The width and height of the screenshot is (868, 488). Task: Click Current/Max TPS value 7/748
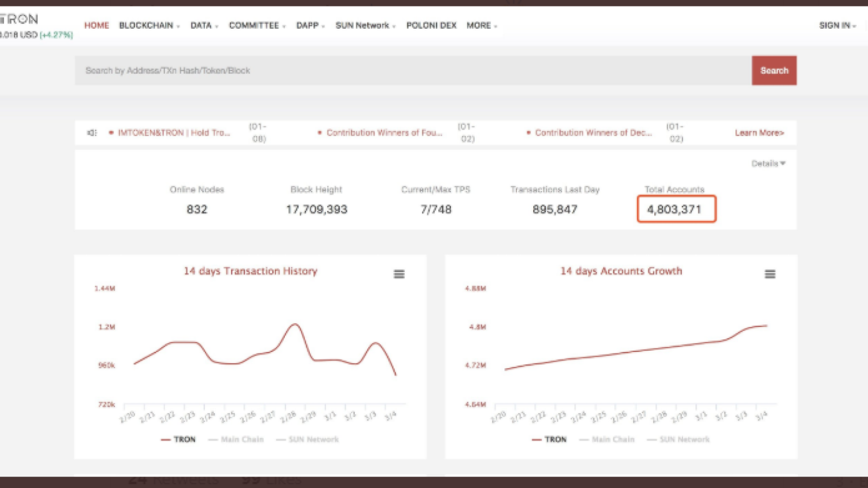tap(436, 209)
